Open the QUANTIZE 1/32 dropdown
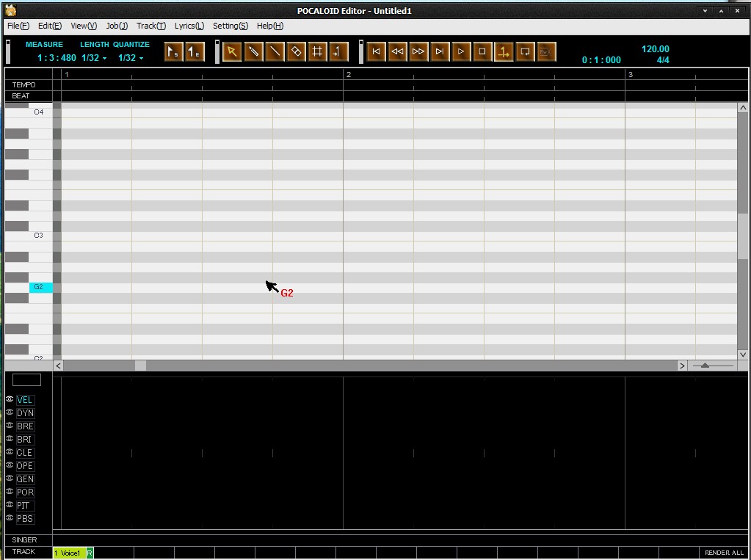 pos(131,58)
